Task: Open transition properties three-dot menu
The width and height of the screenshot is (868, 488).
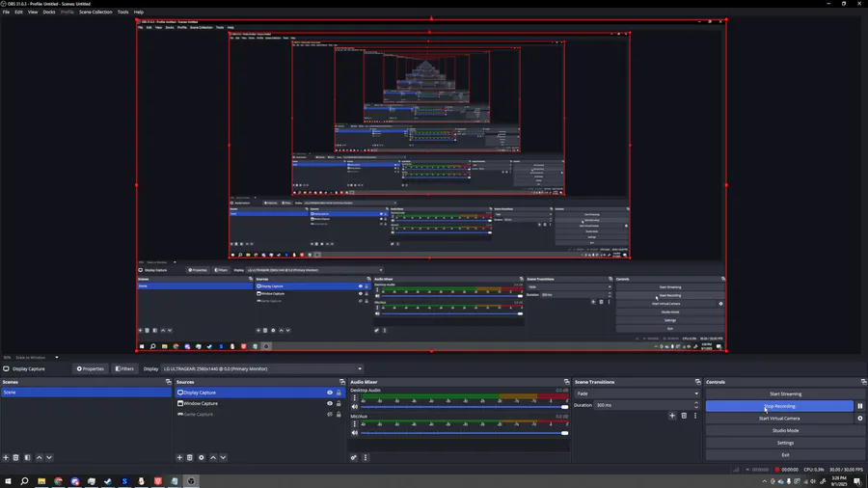Action: [695, 416]
